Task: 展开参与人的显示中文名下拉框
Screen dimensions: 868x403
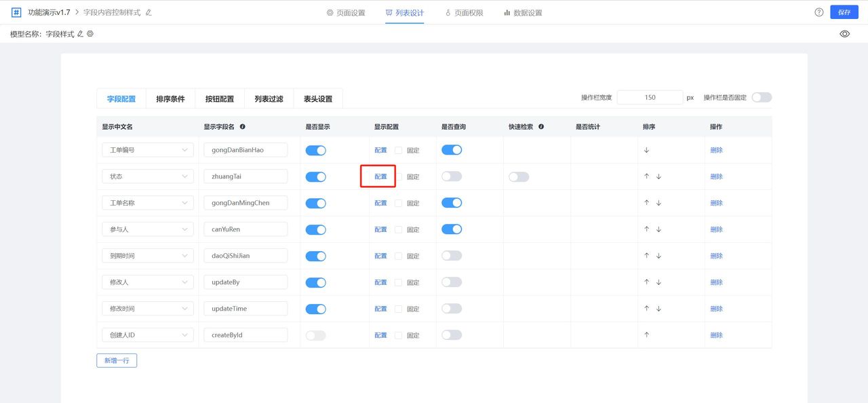Action: click(x=147, y=229)
